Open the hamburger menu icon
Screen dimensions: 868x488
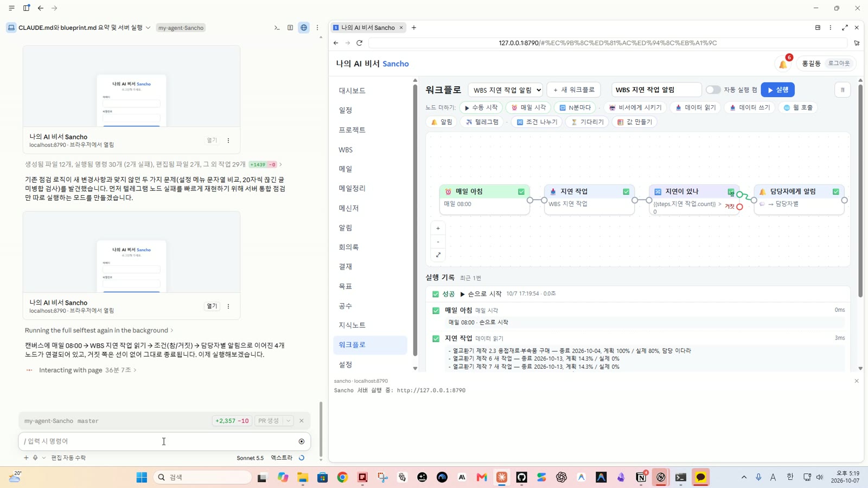11,8
